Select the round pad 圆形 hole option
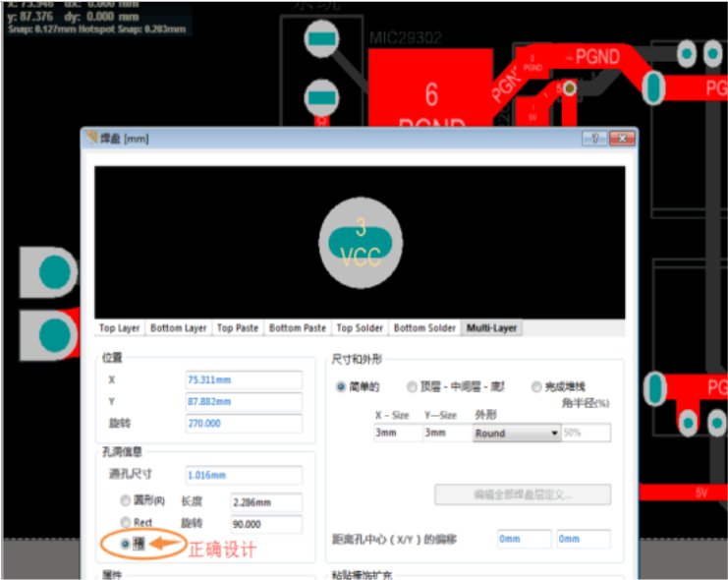Screen dimensions: 728x580 (x=125, y=501)
